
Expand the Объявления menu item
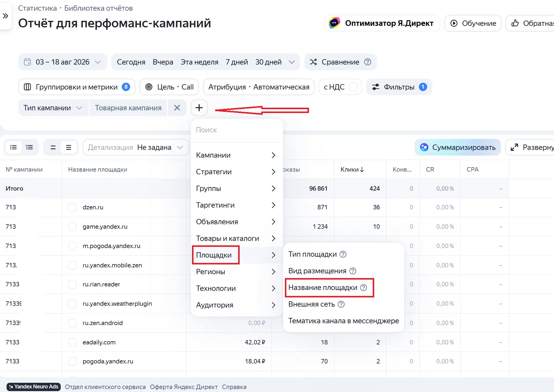click(236, 222)
